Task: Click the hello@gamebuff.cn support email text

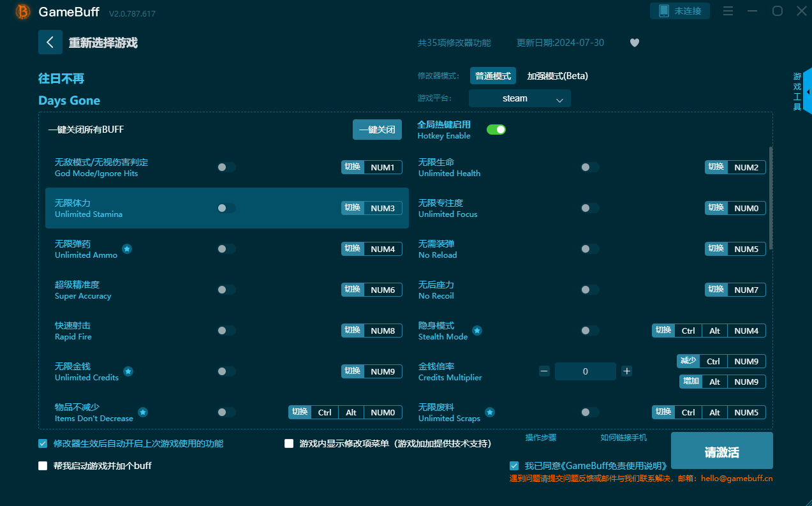Action: (737, 478)
